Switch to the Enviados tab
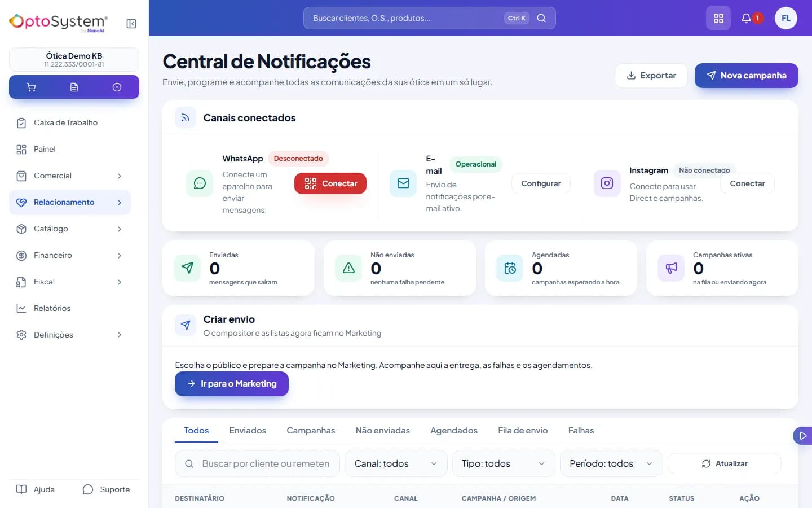 tap(248, 431)
